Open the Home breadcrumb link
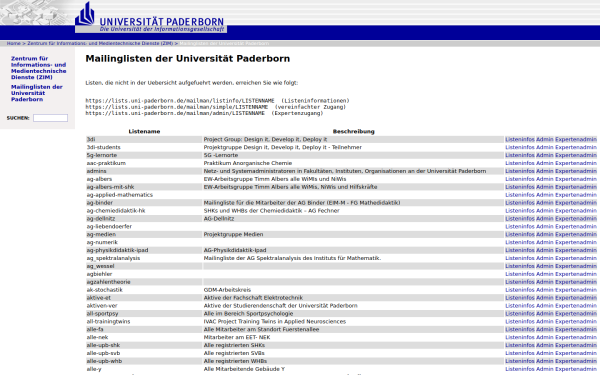Image resolution: width=600 pixels, height=375 pixels. click(x=13, y=44)
